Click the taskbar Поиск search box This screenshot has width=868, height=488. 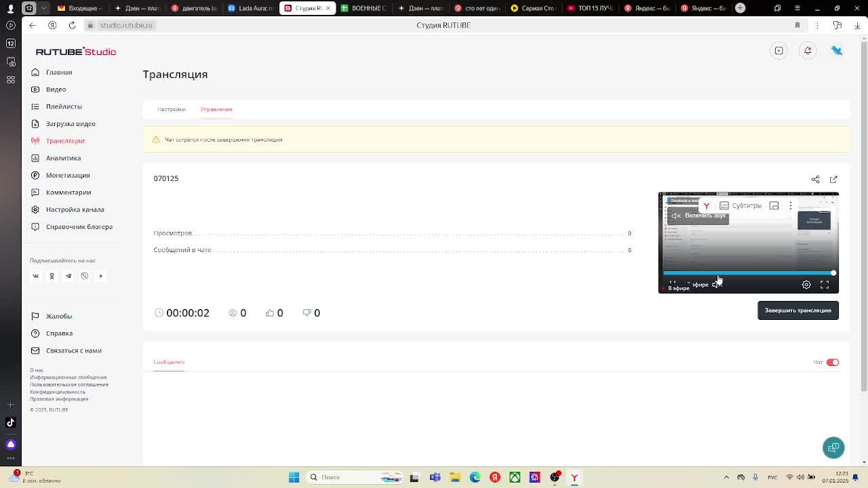tap(355, 477)
